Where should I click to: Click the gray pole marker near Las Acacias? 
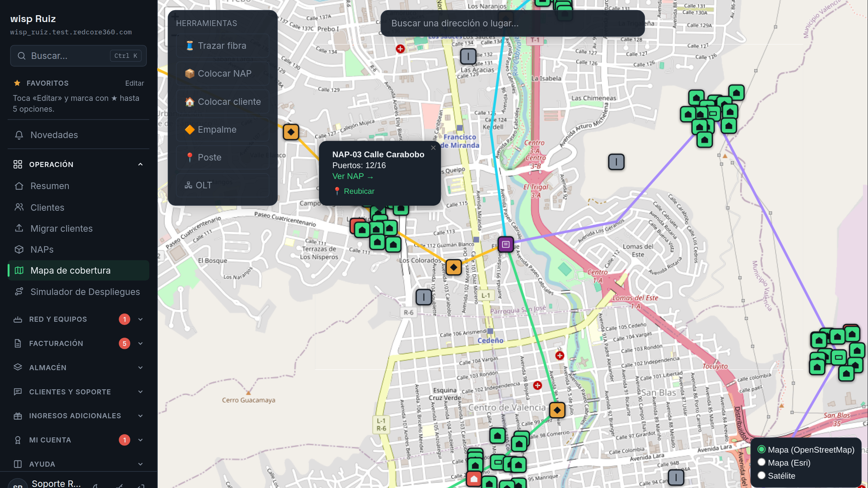coord(468,57)
